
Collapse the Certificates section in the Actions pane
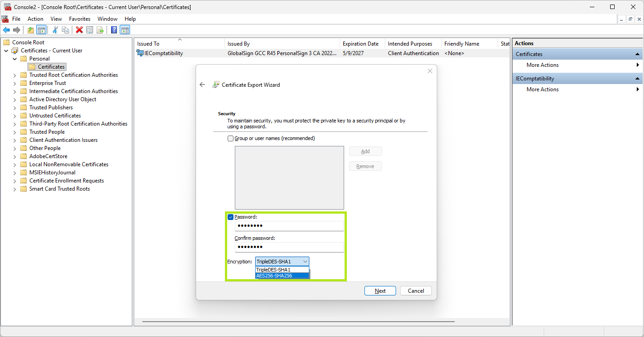[x=638, y=54]
